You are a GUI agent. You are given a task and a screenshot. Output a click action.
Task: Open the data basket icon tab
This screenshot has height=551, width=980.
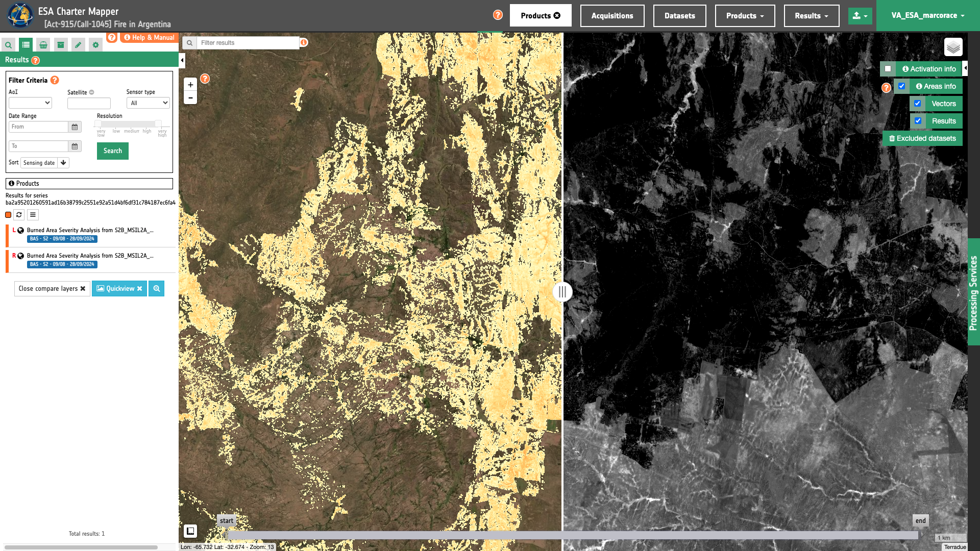coord(43,45)
